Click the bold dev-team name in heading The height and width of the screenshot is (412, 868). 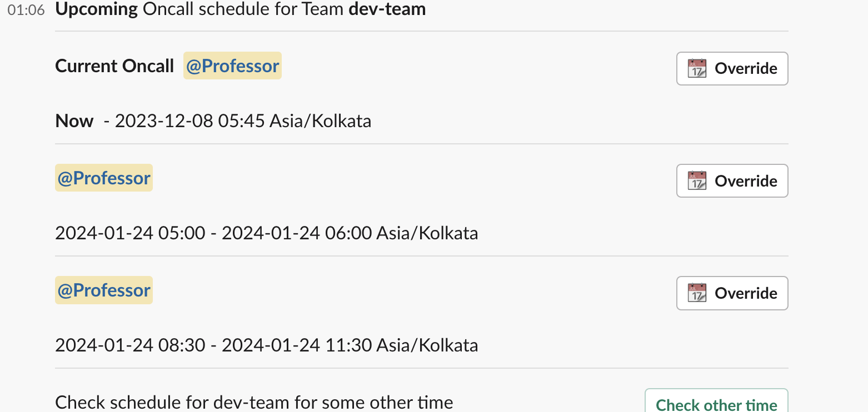(387, 9)
